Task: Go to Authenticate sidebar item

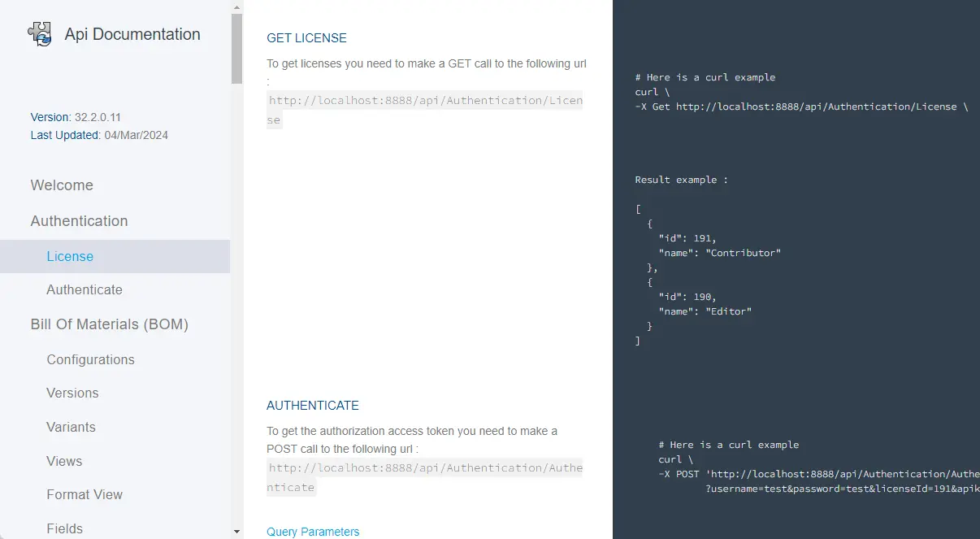Action: 85,290
